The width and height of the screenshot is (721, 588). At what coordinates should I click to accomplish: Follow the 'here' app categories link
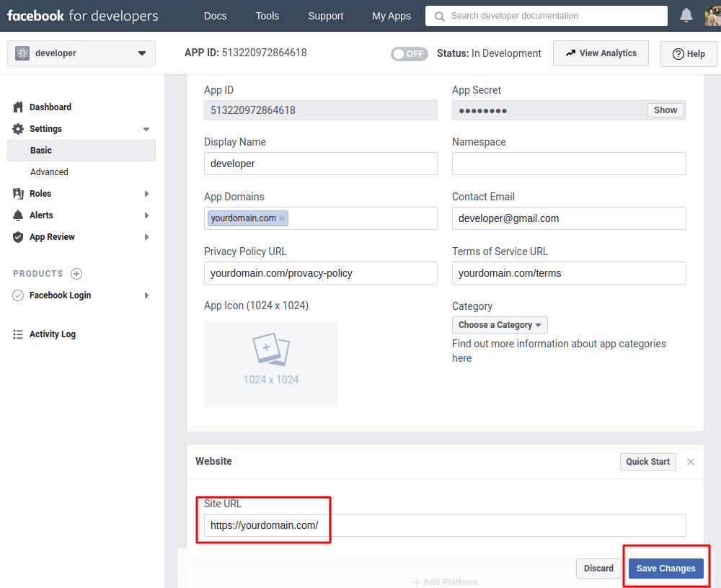(x=461, y=358)
